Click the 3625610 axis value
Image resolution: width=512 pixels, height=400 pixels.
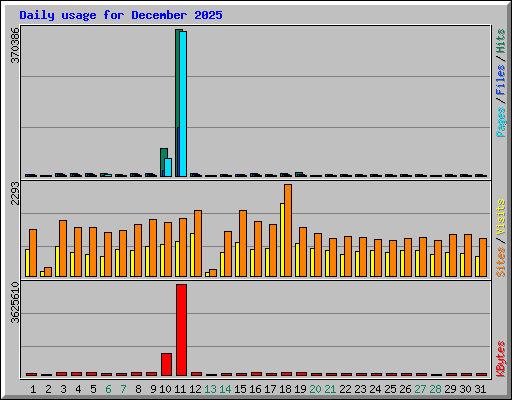tap(15, 303)
